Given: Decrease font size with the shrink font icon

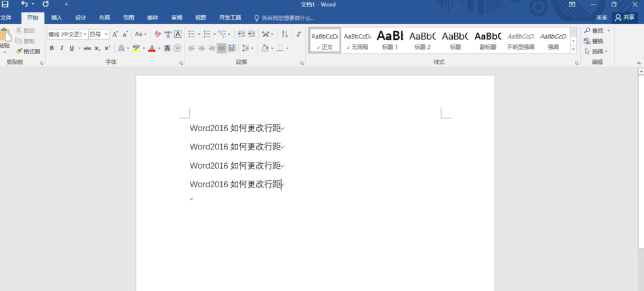Looking at the screenshot, I should 125,34.
